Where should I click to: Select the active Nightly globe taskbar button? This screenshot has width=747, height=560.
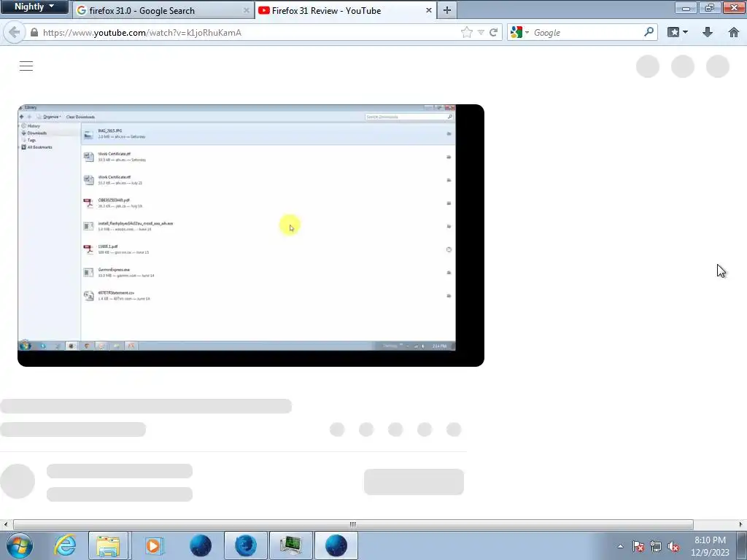coord(336,545)
